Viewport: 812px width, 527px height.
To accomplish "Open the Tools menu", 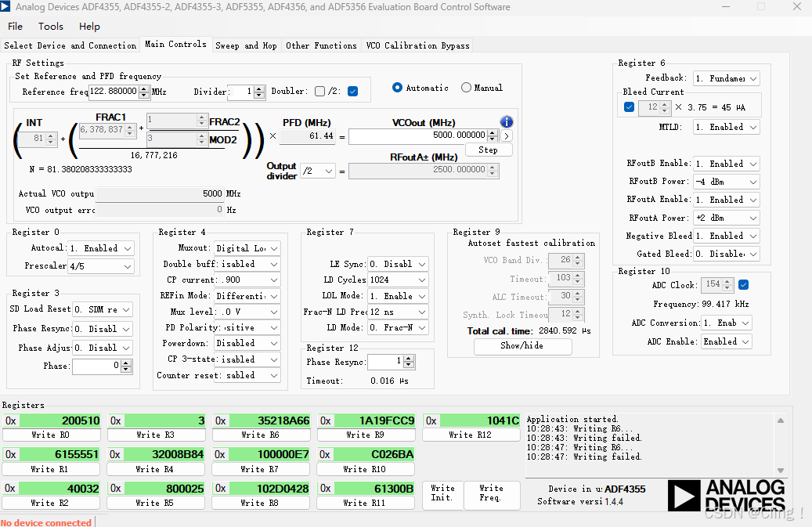I will click(51, 27).
